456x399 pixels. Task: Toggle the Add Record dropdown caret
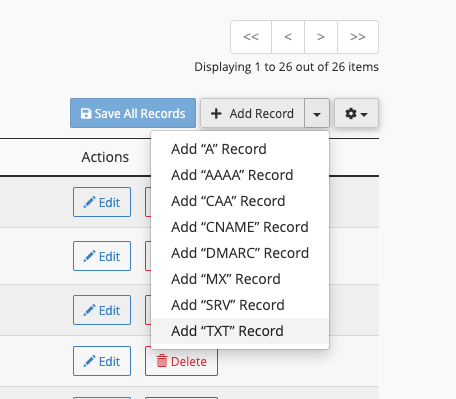tap(317, 113)
